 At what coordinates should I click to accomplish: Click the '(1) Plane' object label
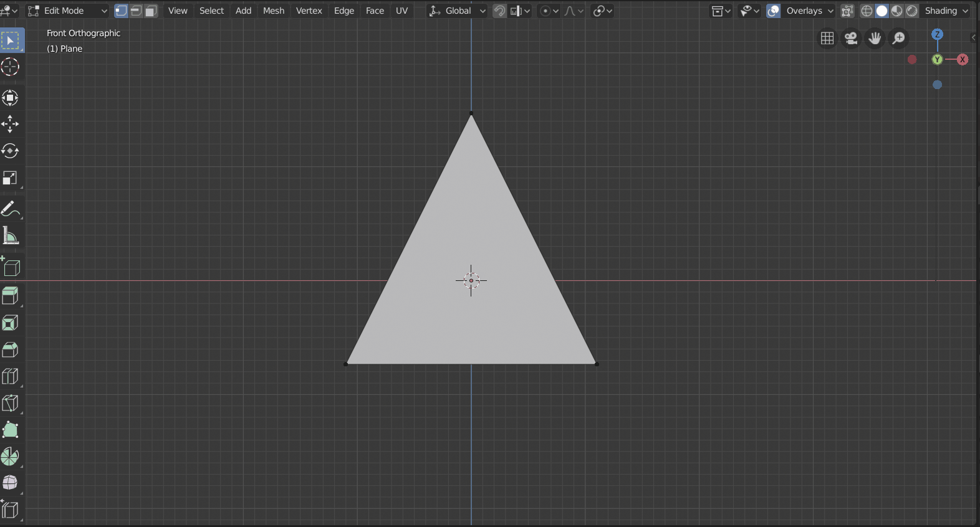coord(64,49)
